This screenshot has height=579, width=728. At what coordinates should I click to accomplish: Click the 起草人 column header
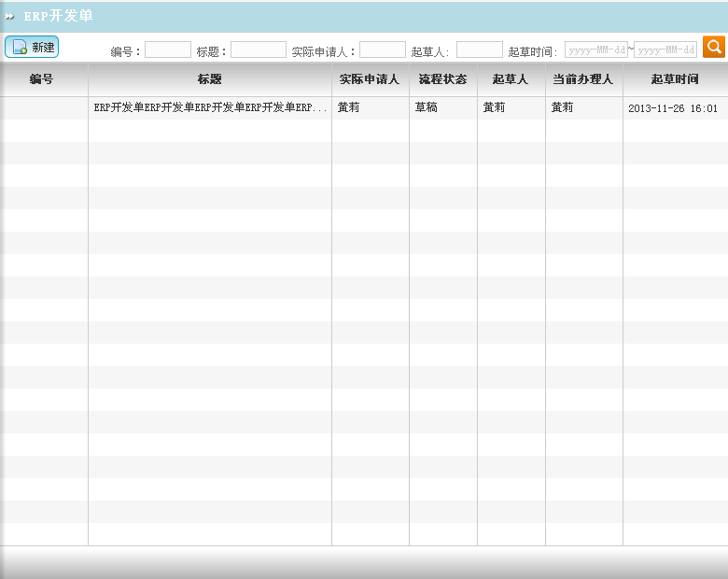click(511, 79)
